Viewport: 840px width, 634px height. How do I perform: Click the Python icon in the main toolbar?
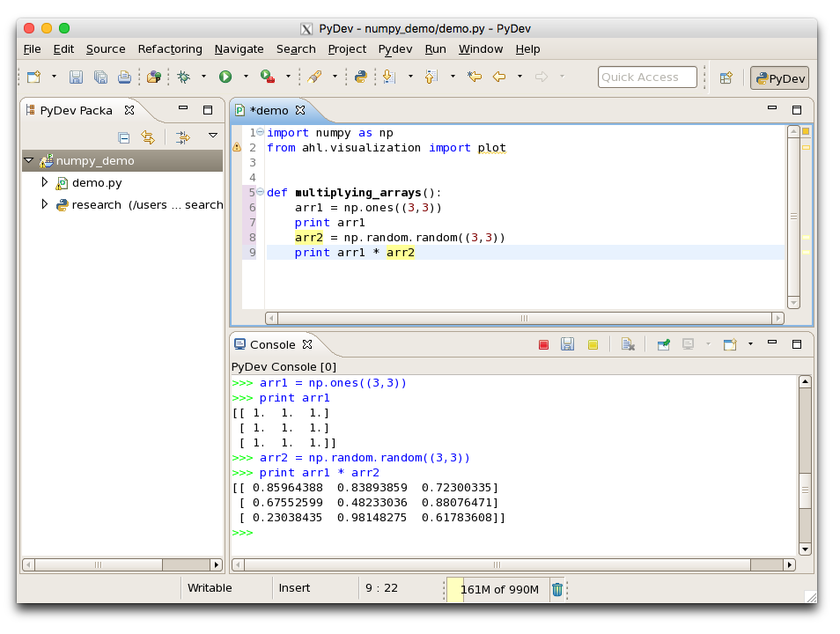[x=361, y=77]
